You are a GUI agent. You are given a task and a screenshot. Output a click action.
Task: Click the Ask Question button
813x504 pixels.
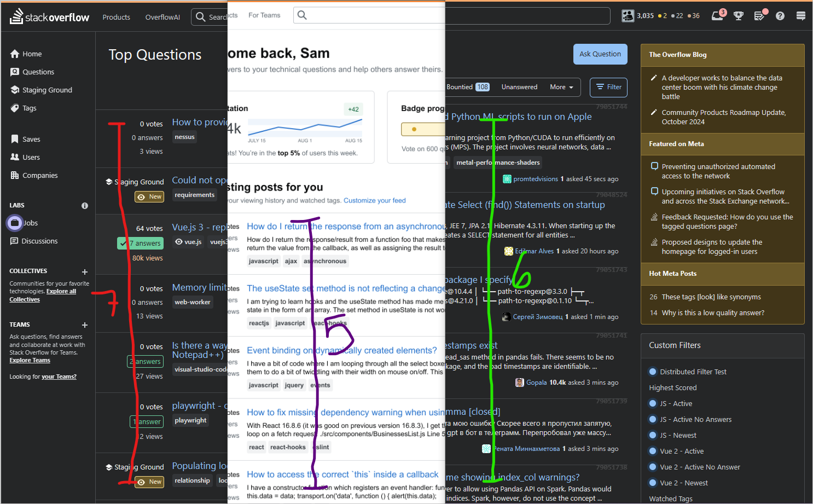coord(600,54)
